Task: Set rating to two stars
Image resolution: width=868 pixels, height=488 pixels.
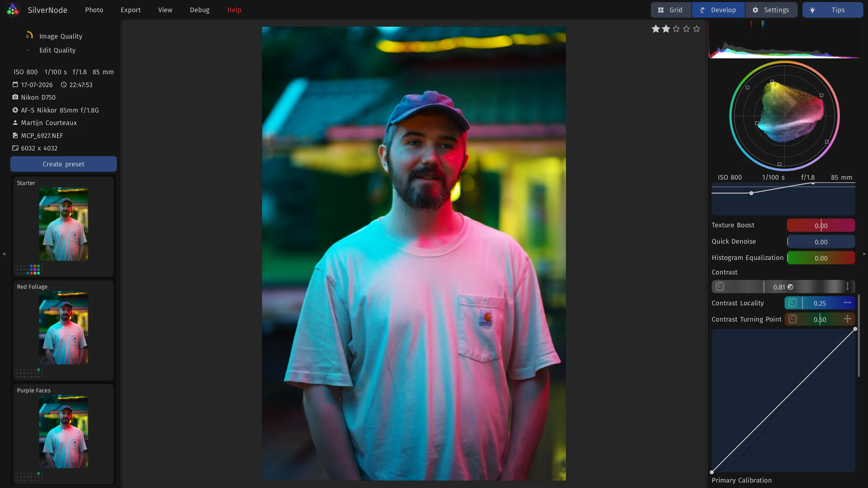Action: coord(666,29)
